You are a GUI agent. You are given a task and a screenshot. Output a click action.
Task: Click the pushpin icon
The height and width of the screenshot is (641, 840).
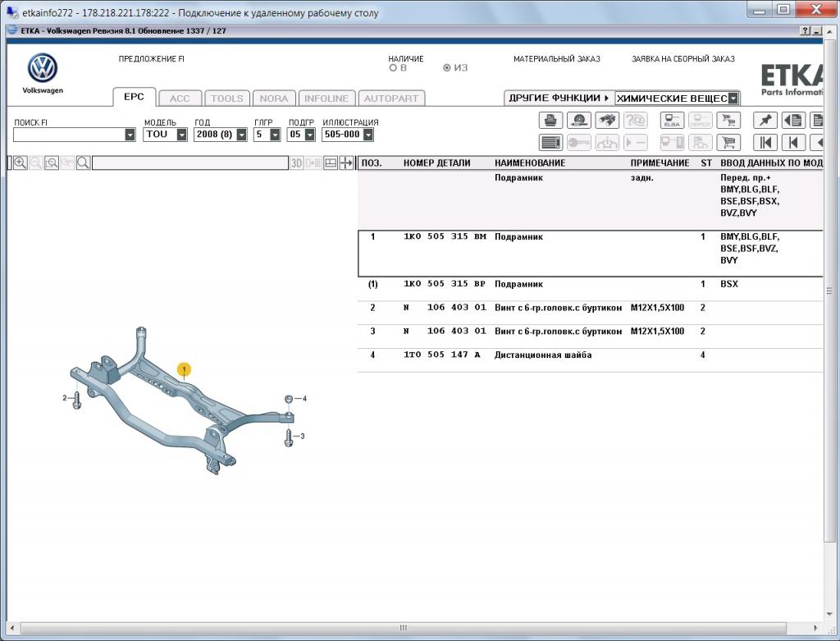(765, 120)
